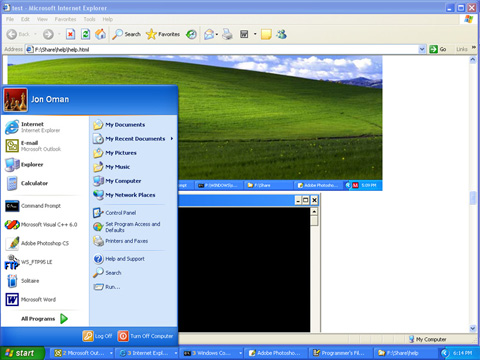Click the page scrollbar down arrow

473,328
